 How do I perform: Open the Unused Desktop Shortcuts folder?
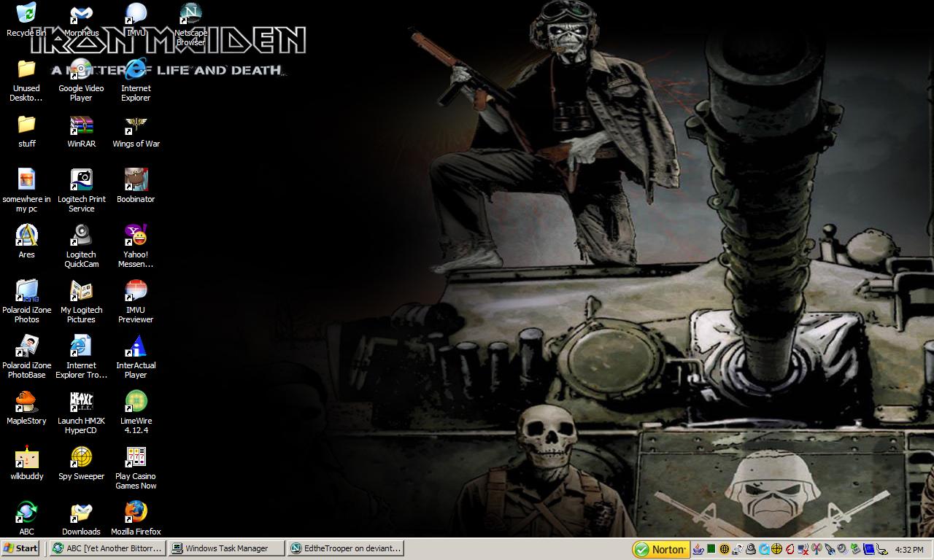26,80
